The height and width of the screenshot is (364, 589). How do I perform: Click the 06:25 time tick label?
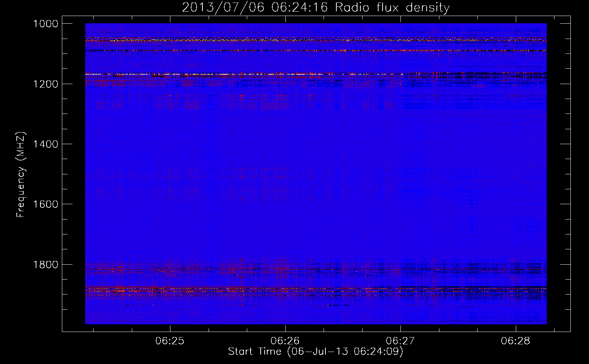point(170,341)
